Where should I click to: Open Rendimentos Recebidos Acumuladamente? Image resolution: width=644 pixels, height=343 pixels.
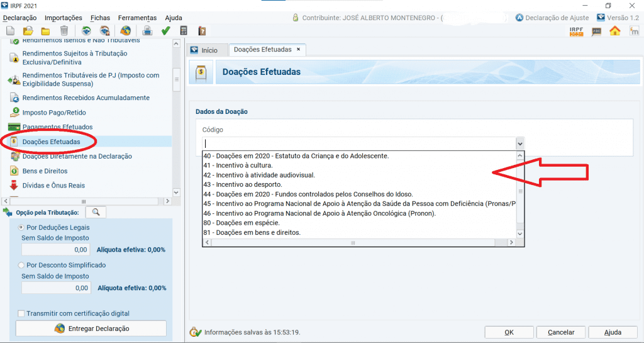click(x=80, y=98)
